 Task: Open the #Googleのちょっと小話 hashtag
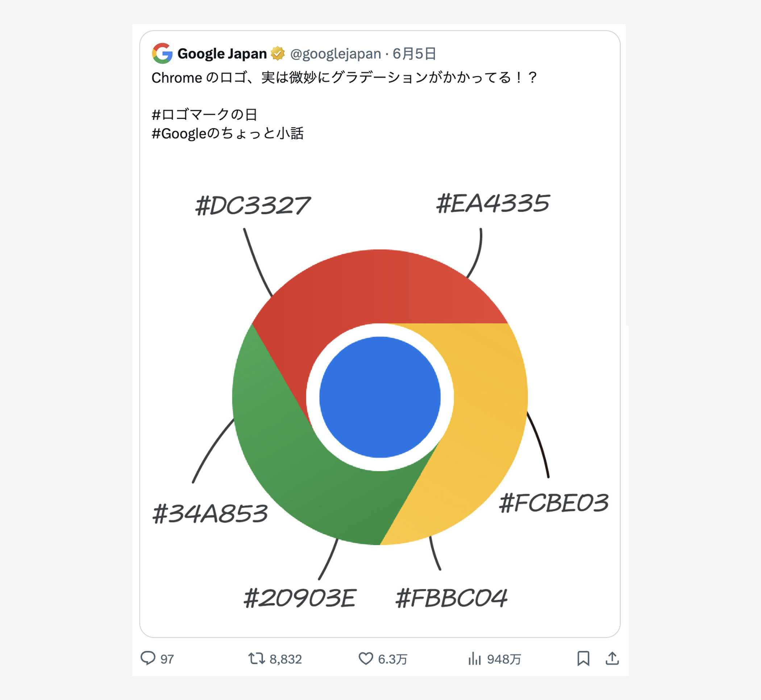point(227,133)
